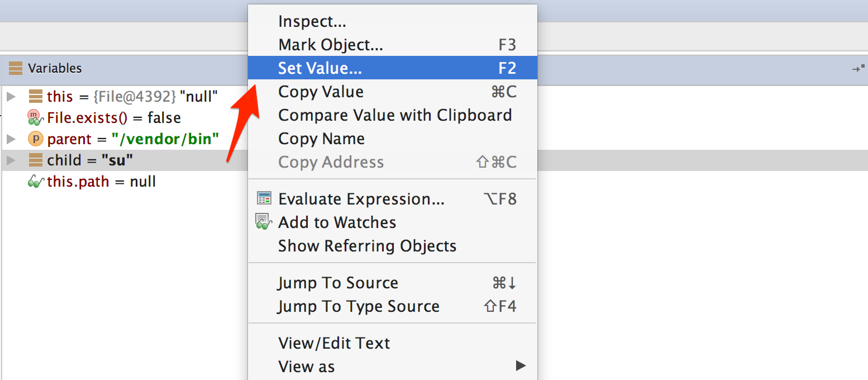This screenshot has width=868, height=380.
Task: Click the calculator icon for Evaluate Expression
Action: pyautogui.click(x=264, y=199)
